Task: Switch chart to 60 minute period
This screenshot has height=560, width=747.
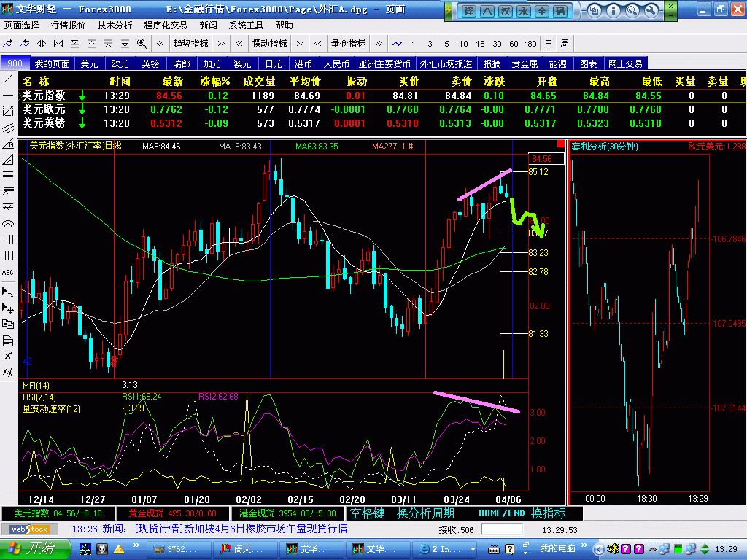Action: 514,44
